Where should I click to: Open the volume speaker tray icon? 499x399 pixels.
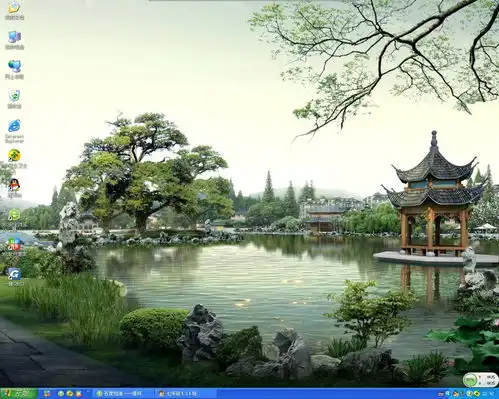click(492, 394)
